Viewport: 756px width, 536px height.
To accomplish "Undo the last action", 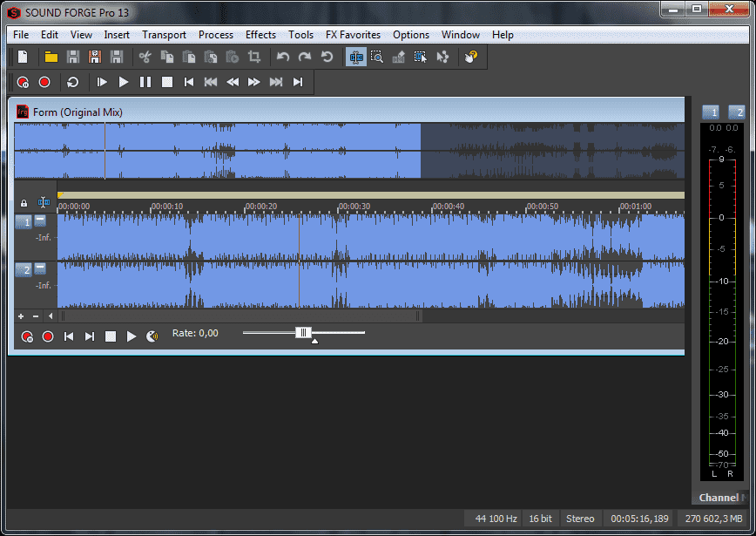I will tap(283, 57).
